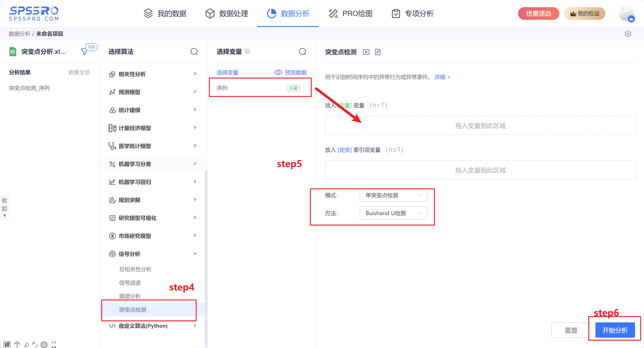Click the 机器学习分类 percent icon
This screenshot has height=348, width=644.
point(112,164)
